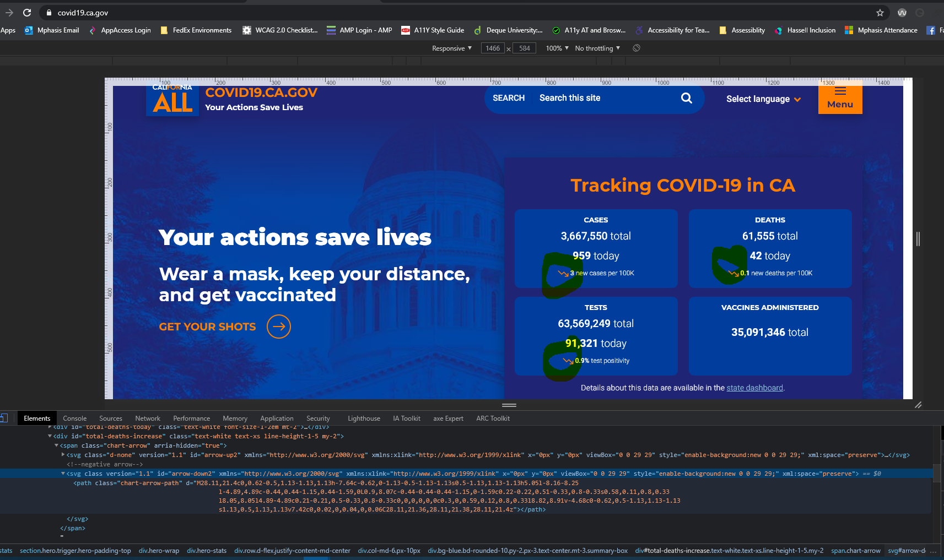Switch to the Security tab
The width and height of the screenshot is (944, 560).
click(x=318, y=418)
